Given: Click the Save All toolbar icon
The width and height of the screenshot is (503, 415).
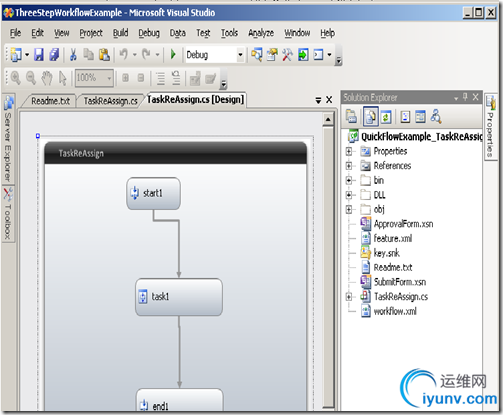Looking at the screenshot, I should (54, 55).
